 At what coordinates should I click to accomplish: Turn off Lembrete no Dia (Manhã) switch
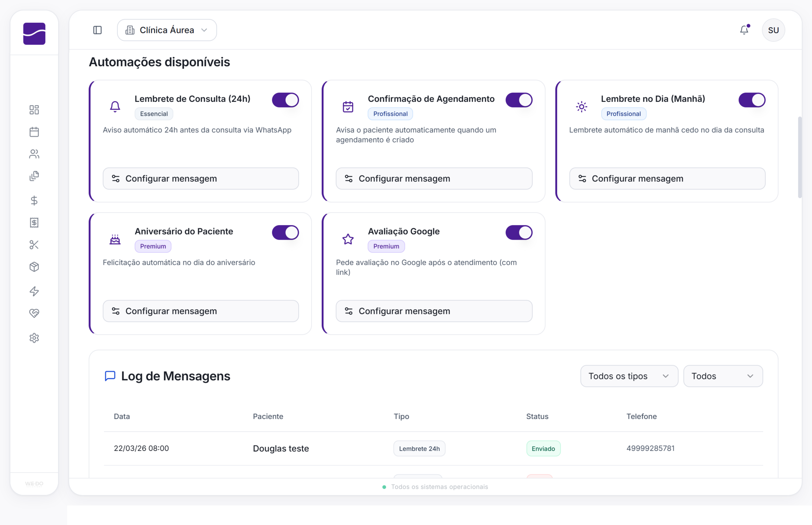[752, 100]
